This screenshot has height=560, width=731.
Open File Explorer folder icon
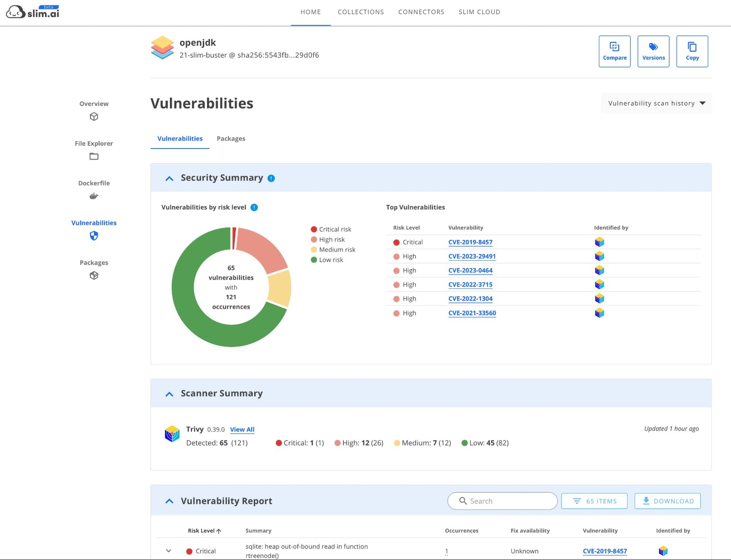pos(94,157)
